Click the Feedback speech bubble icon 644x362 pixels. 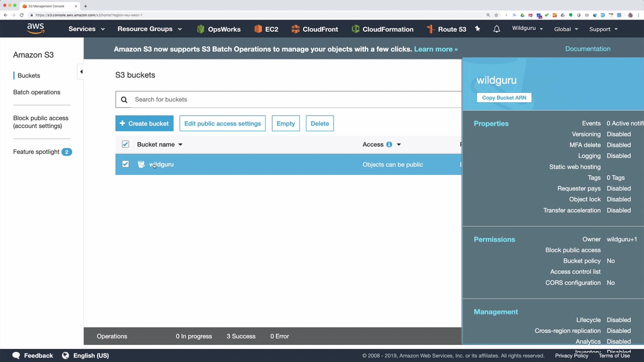[16, 355]
